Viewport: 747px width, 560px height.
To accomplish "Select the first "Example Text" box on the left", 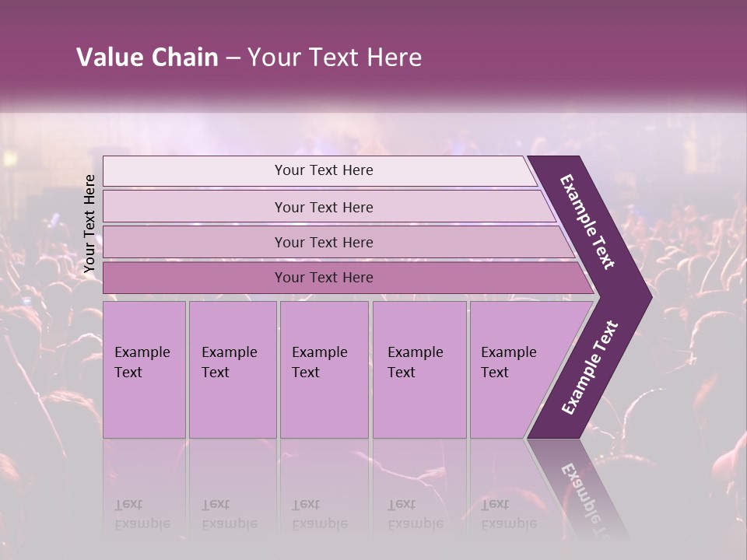I will pos(144,369).
